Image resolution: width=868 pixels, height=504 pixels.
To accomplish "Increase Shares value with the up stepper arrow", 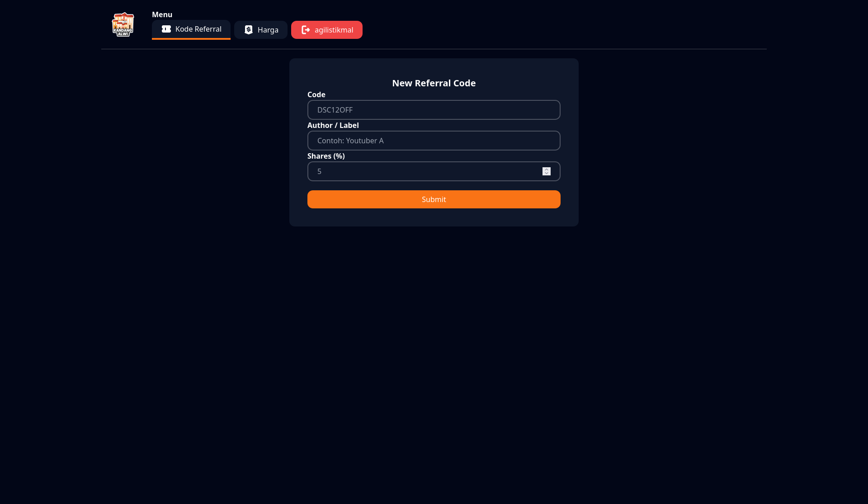I will (547, 170).
